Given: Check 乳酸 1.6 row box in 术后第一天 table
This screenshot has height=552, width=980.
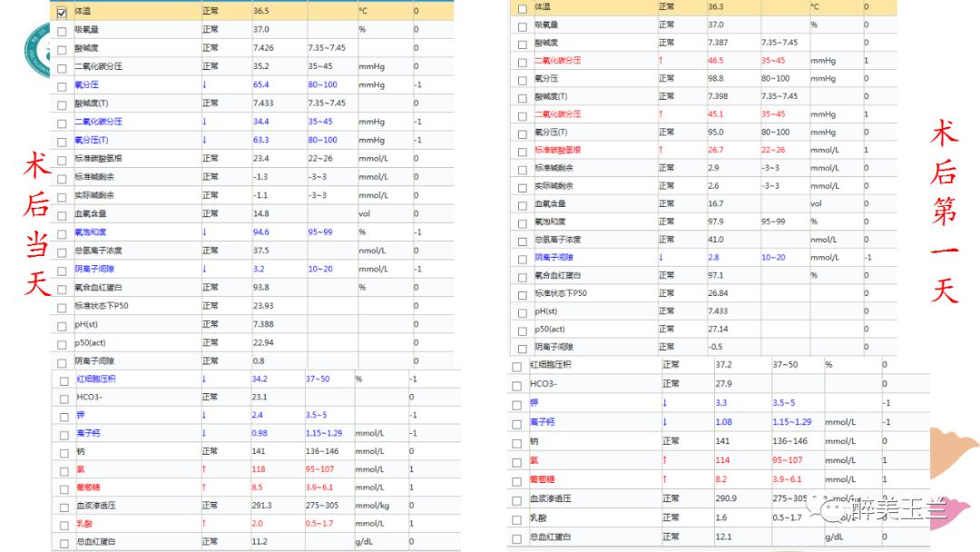Looking at the screenshot, I should (516, 519).
